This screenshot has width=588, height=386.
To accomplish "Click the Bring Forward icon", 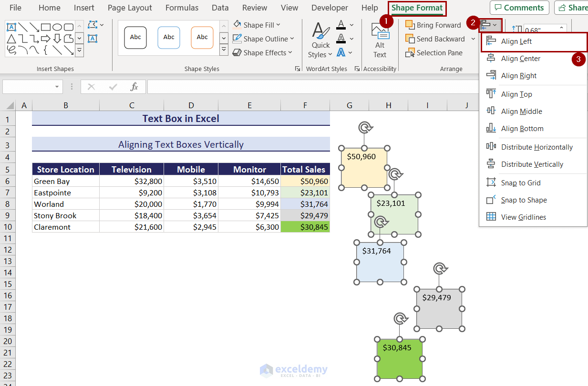I will pyautogui.click(x=410, y=25).
